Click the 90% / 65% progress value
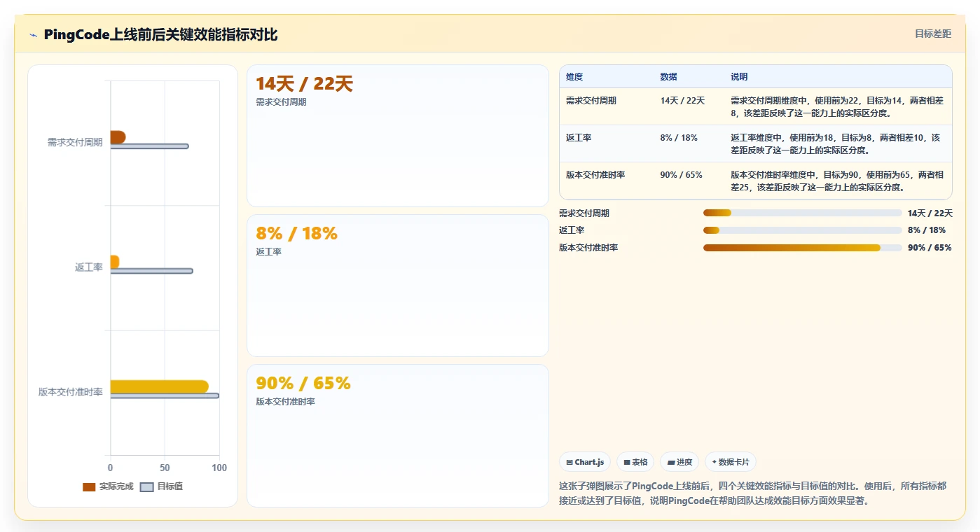 (930, 248)
